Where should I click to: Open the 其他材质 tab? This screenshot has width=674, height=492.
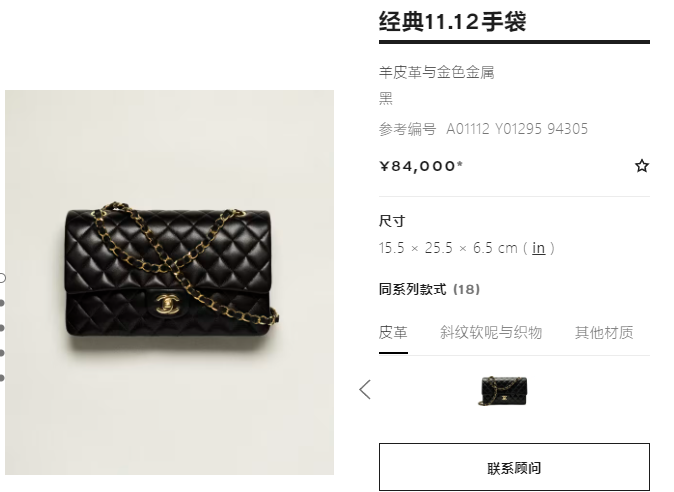(604, 332)
